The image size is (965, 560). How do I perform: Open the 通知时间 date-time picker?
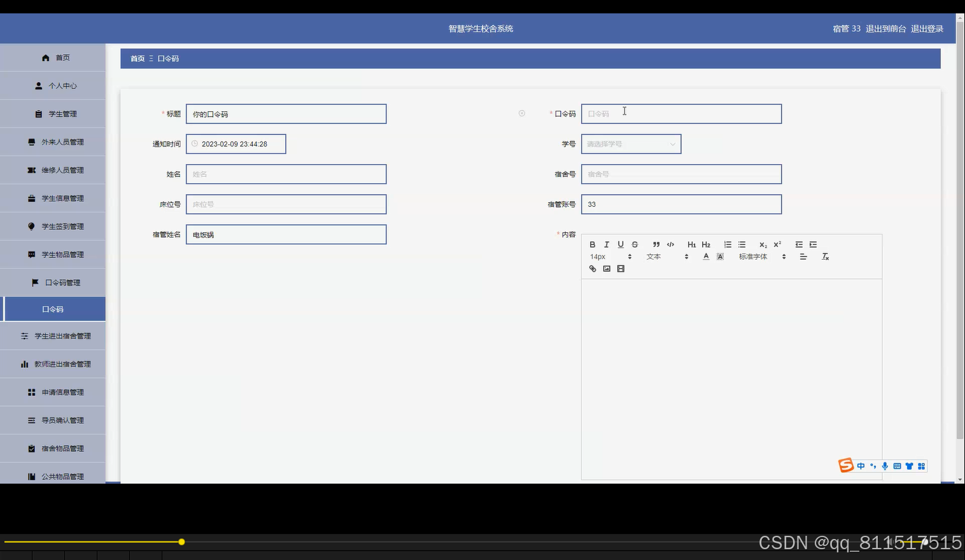click(236, 144)
